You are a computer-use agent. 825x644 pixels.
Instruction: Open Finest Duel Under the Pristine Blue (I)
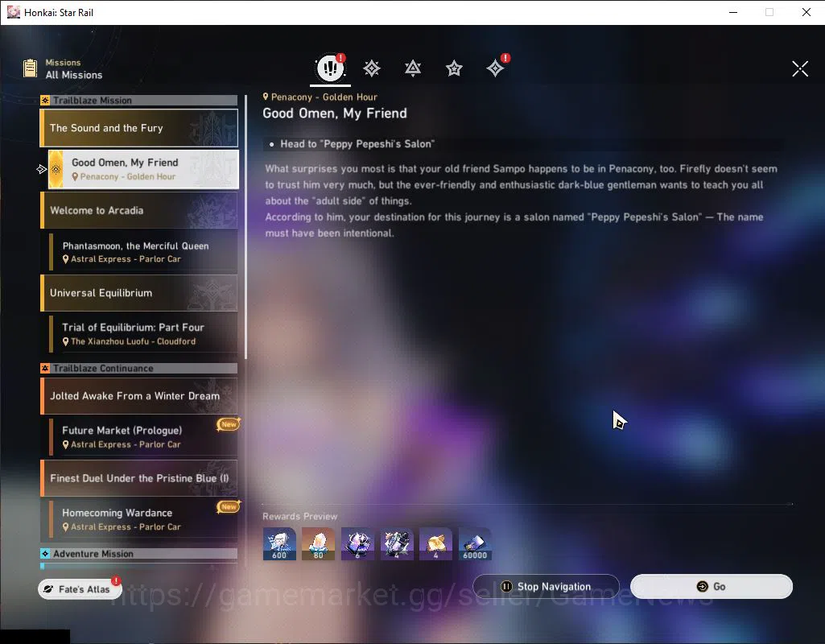139,478
